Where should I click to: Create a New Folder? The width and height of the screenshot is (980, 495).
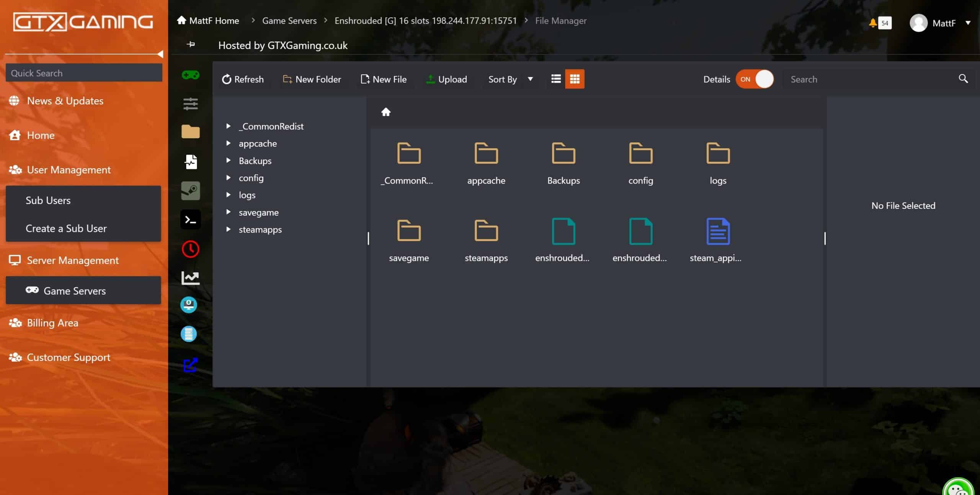click(312, 79)
